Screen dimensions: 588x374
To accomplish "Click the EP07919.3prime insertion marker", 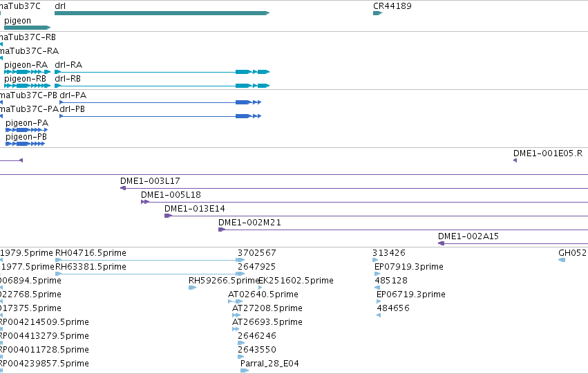I will pos(377,274).
